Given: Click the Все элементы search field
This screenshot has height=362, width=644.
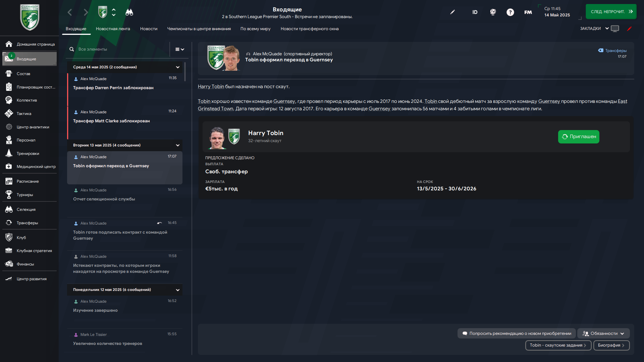Looking at the screenshot, I should click(x=118, y=49).
